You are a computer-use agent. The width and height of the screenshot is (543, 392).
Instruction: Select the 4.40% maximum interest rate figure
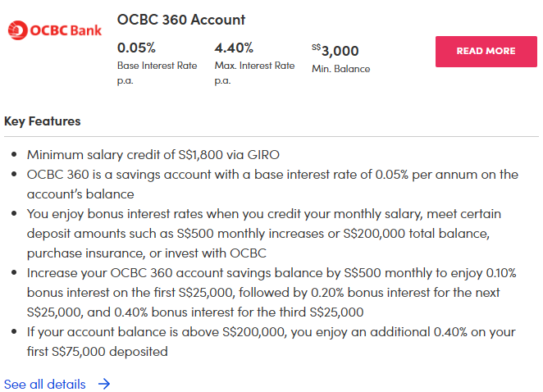pos(234,48)
